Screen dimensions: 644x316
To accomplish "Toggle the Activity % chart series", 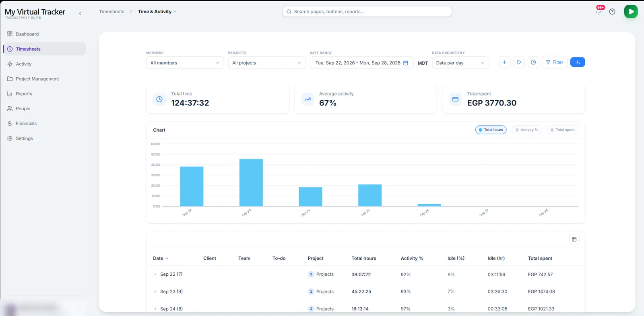I will 526,130.
